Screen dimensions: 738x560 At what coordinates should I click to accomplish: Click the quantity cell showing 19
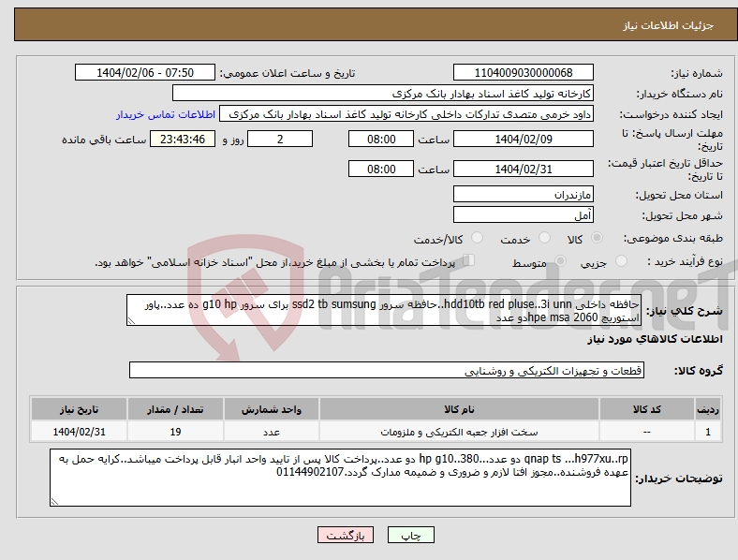(x=175, y=432)
